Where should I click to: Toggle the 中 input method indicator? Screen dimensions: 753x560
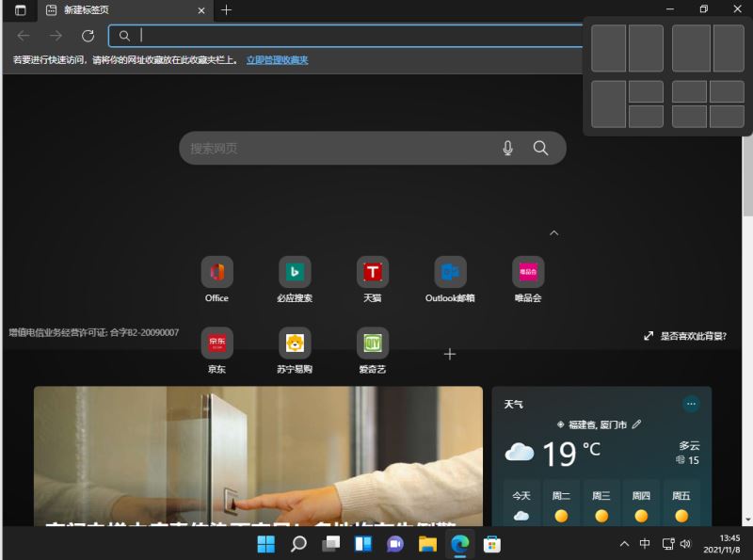[645, 544]
